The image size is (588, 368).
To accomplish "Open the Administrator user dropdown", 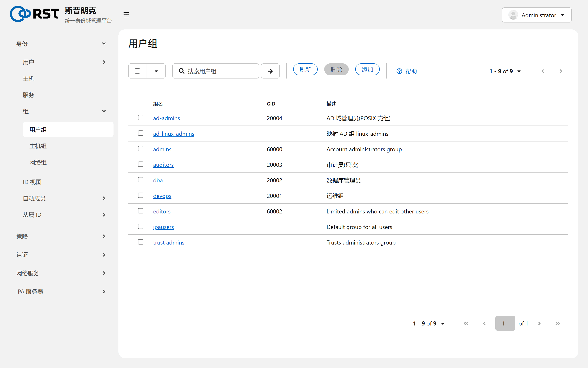I will (537, 15).
